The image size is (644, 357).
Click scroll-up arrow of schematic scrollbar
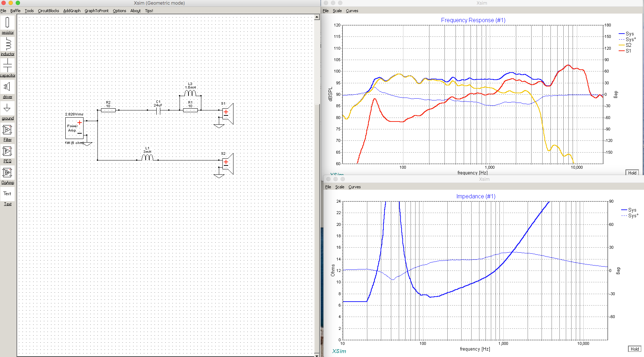[317, 17]
